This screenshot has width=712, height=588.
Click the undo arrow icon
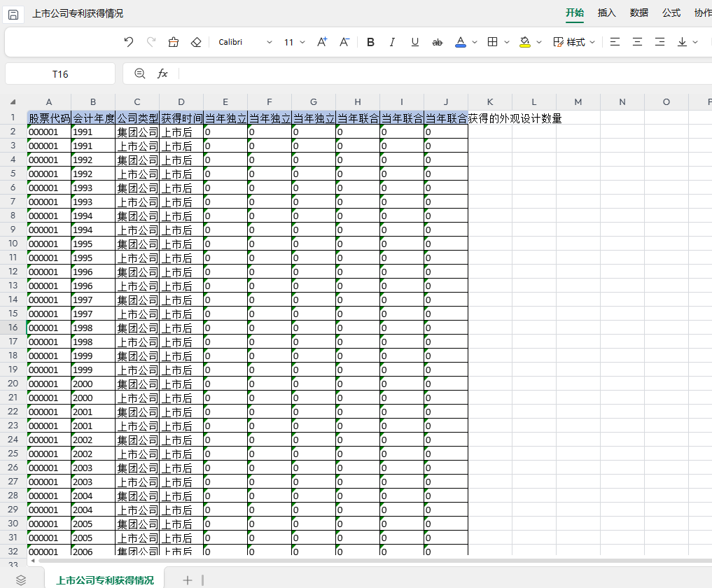pos(128,42)
